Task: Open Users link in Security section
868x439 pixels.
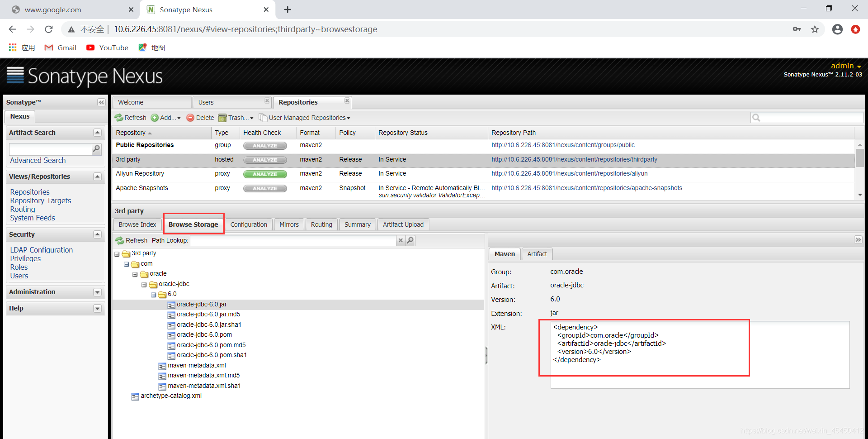Action: [19, 276]
